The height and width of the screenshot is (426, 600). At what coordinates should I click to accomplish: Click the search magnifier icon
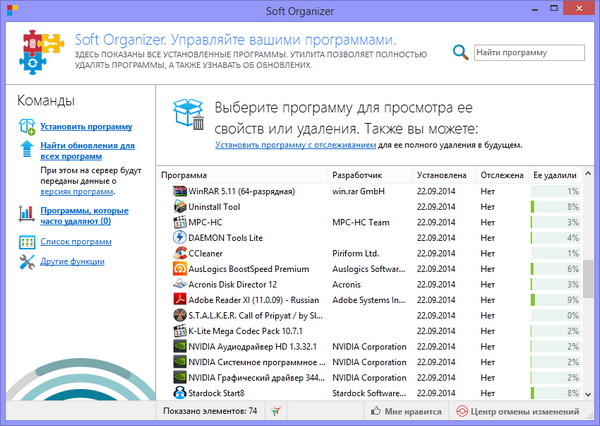pyautogui.click(x=460, y=52)
